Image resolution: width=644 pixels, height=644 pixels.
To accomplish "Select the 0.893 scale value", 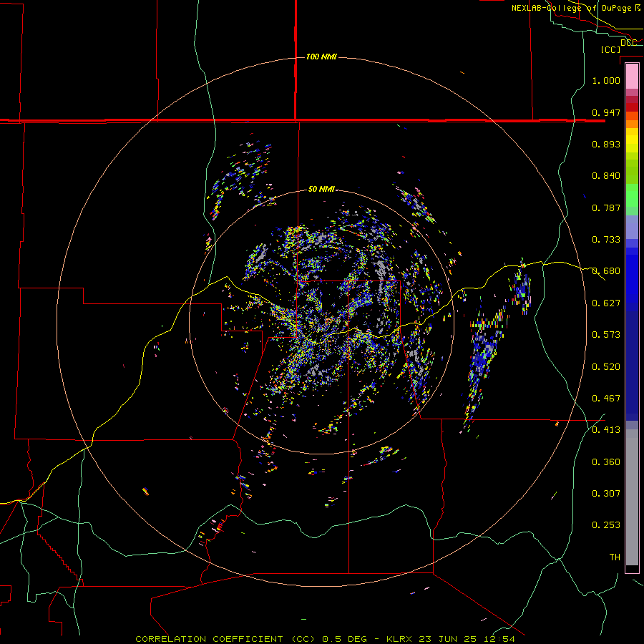I will click(606, 144).
